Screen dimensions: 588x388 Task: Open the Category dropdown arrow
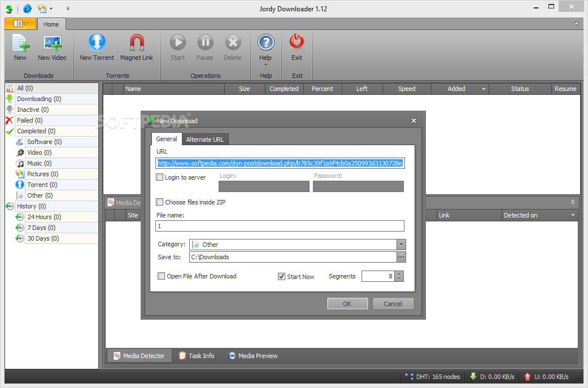[401, 245]
